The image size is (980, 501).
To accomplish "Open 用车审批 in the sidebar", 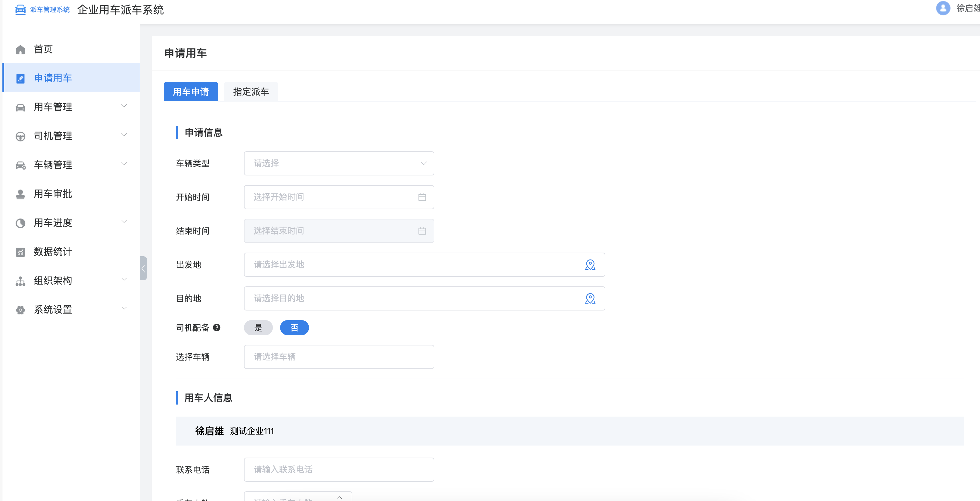I will click(71, 194).
